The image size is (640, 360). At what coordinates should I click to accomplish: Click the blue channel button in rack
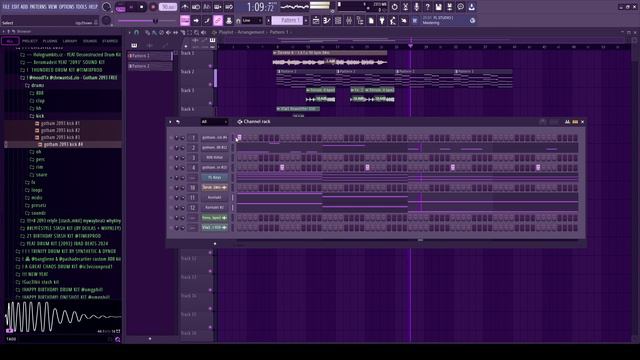coord(214,178)
